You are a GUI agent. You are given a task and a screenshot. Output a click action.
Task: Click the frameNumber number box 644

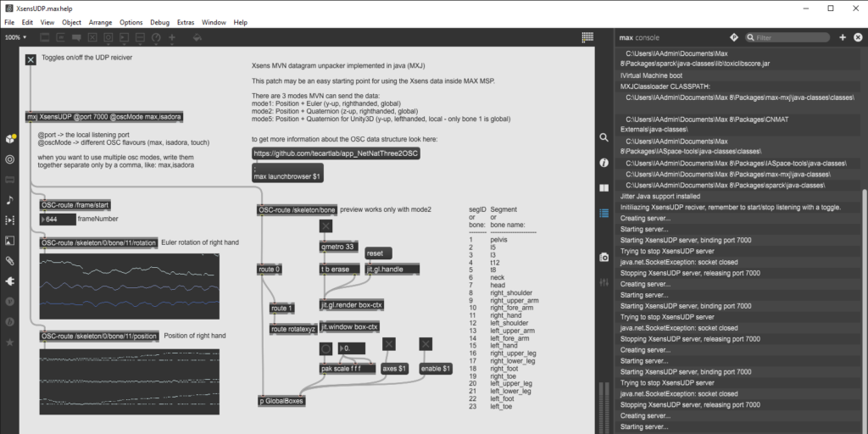coord(58,220)
